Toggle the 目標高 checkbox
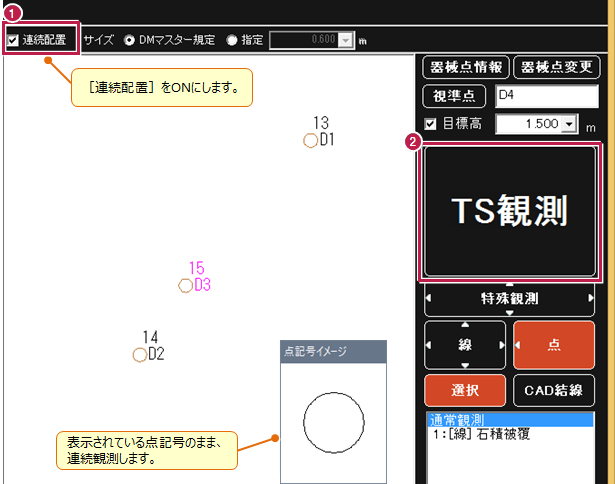 pyautogui.click(x=430, y=124)
